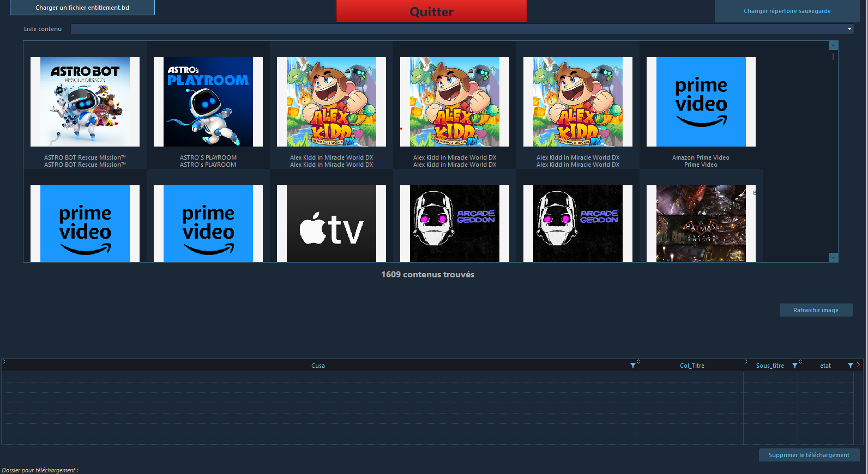
Task: Select the Apple TV cover
Action: click(x=331, y=223)
